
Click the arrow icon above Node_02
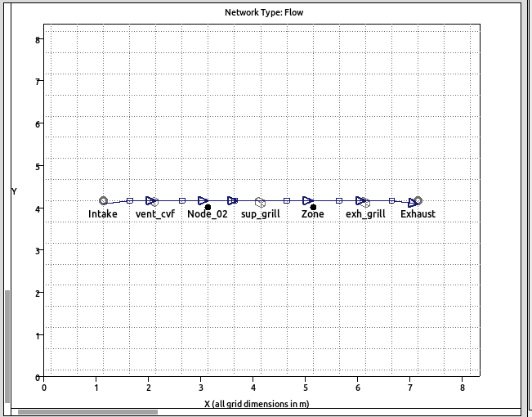click(203, 200)
